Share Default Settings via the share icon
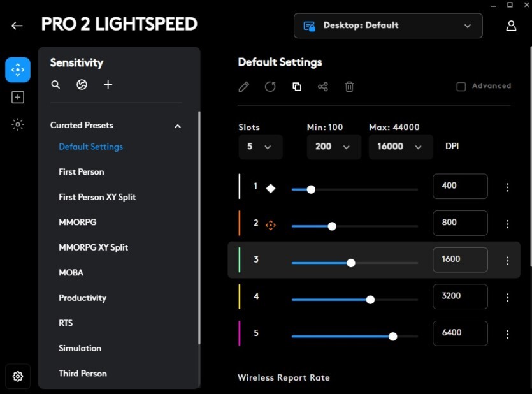Viewport: 532px width, 394px height. [x=323, y=86]
